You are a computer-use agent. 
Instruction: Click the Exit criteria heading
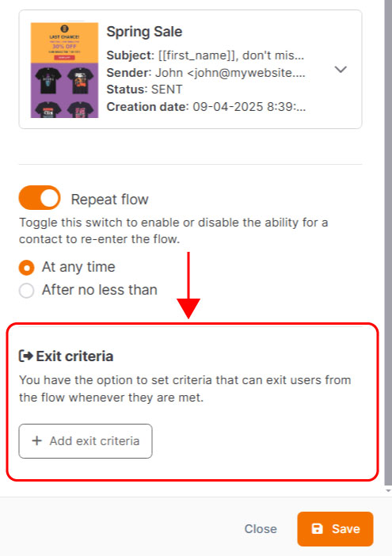point(74,356)
